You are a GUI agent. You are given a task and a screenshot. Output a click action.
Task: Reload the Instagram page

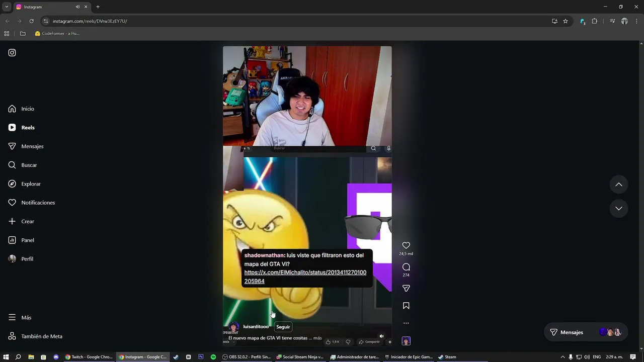click(x=31, y=21)
